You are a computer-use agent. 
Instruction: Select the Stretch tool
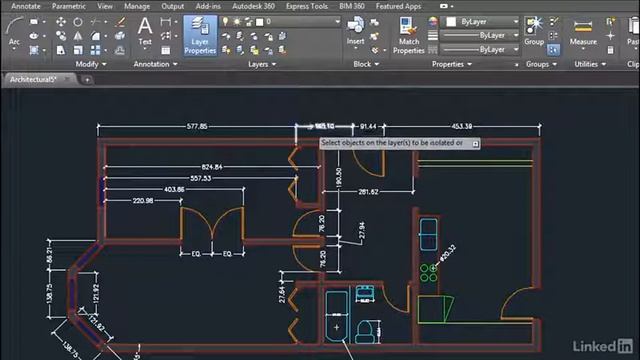[61, 50]
